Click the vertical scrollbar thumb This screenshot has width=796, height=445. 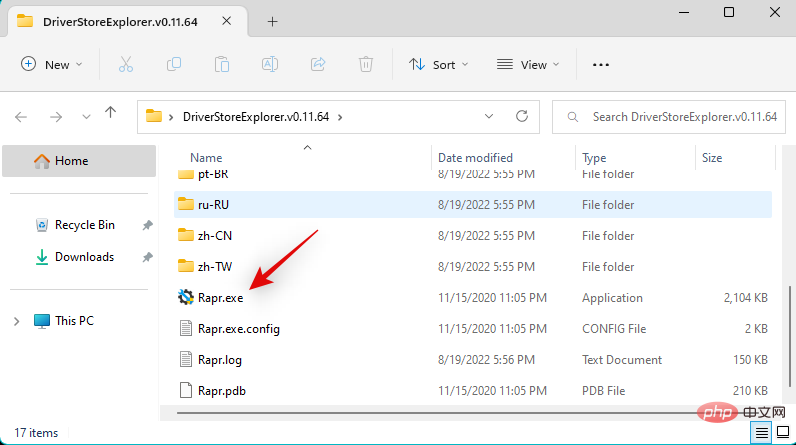[x=789, y=335]
